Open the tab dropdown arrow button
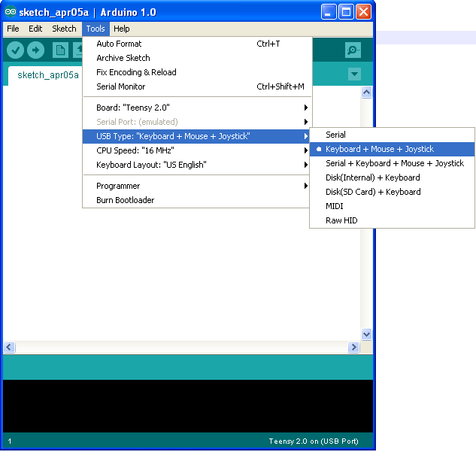 (354, 74)
